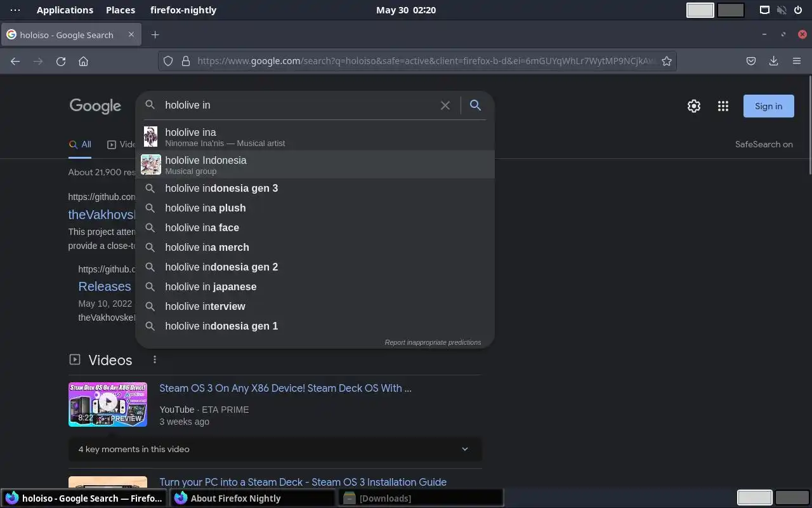This screenshot has width=812, height=508.
Task: Switch to holoiso Firefox taskbar window
Action: (84, 498)
